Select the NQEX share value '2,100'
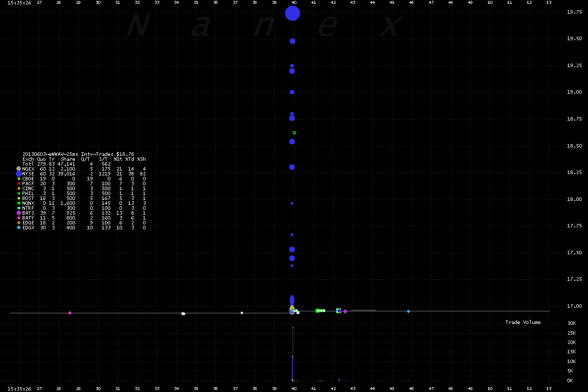Image resolution: width=588 pixels, height=392 pixels. click(x=68, y=169)
